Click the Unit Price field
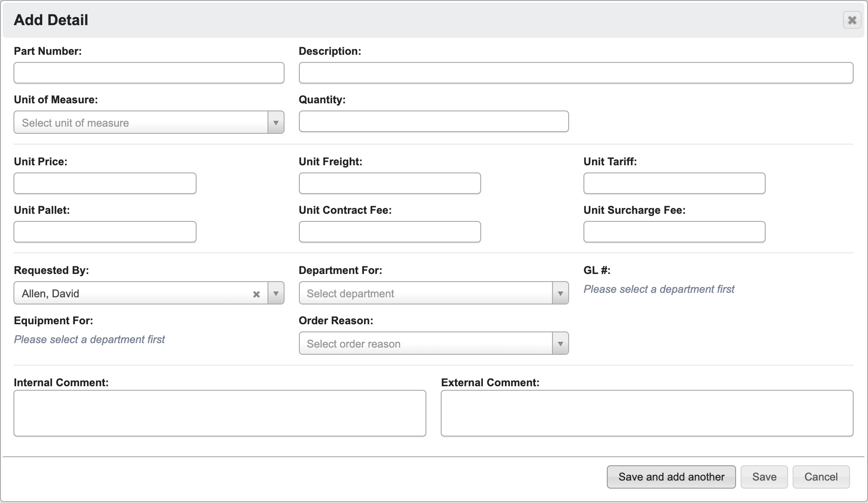This screenshot has height=503, width=868. (x=105, y=183)
